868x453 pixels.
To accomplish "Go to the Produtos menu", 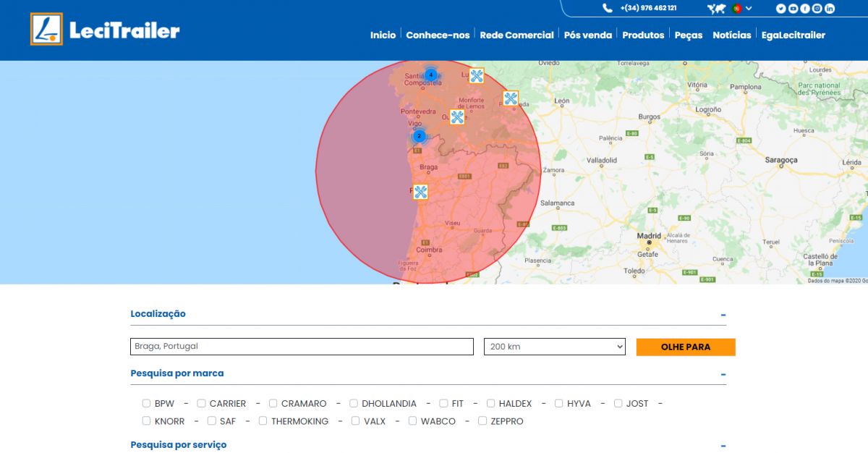I will pos(643,35).
